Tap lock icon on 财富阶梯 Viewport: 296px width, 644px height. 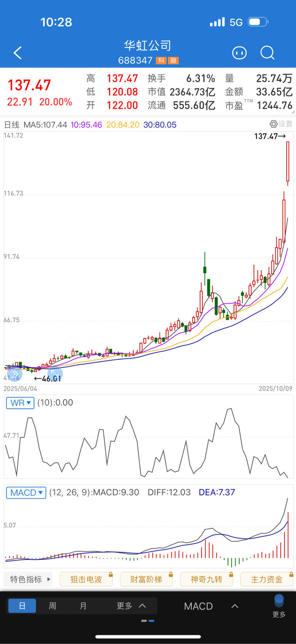point(171,575)
